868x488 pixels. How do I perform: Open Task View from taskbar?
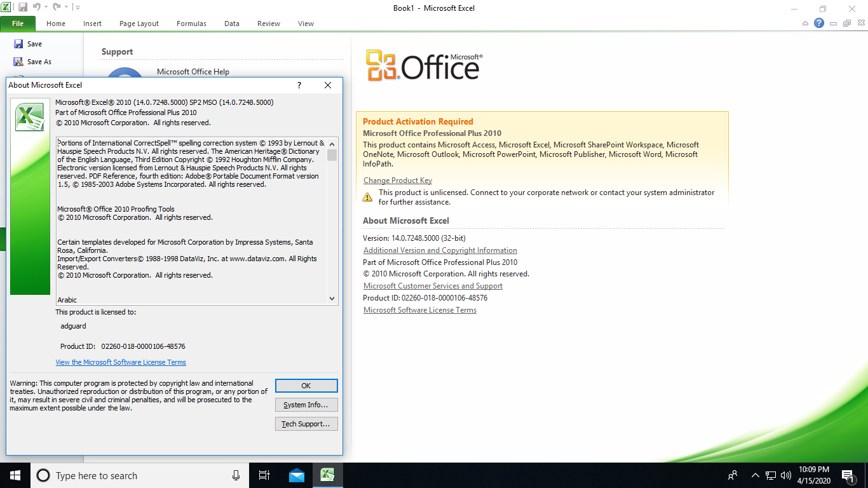264,475
